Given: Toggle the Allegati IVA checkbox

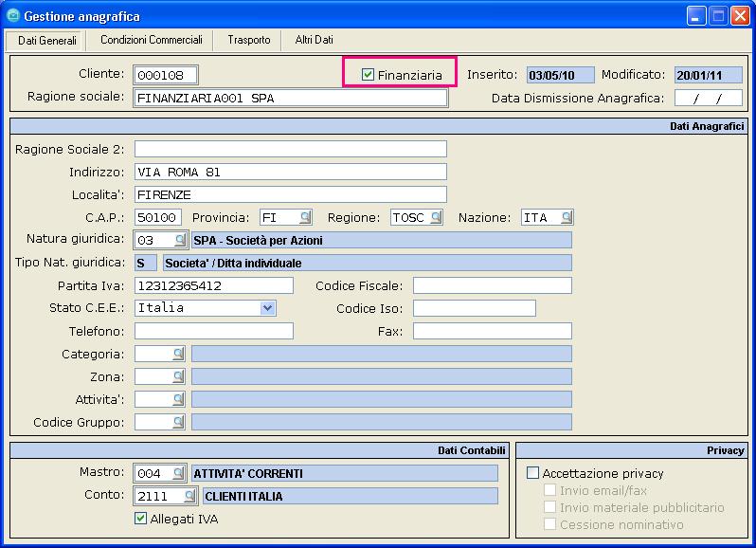Looking at the screenshot, I should tap(141, 519).
